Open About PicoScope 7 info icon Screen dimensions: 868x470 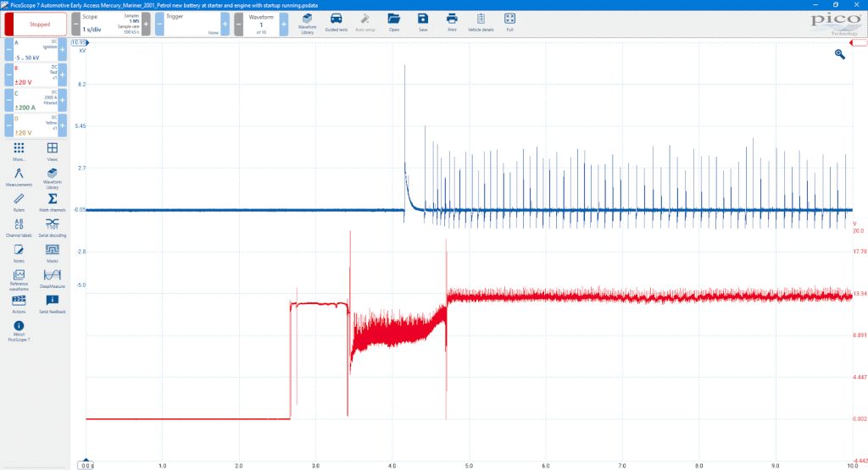pos(19,331)
